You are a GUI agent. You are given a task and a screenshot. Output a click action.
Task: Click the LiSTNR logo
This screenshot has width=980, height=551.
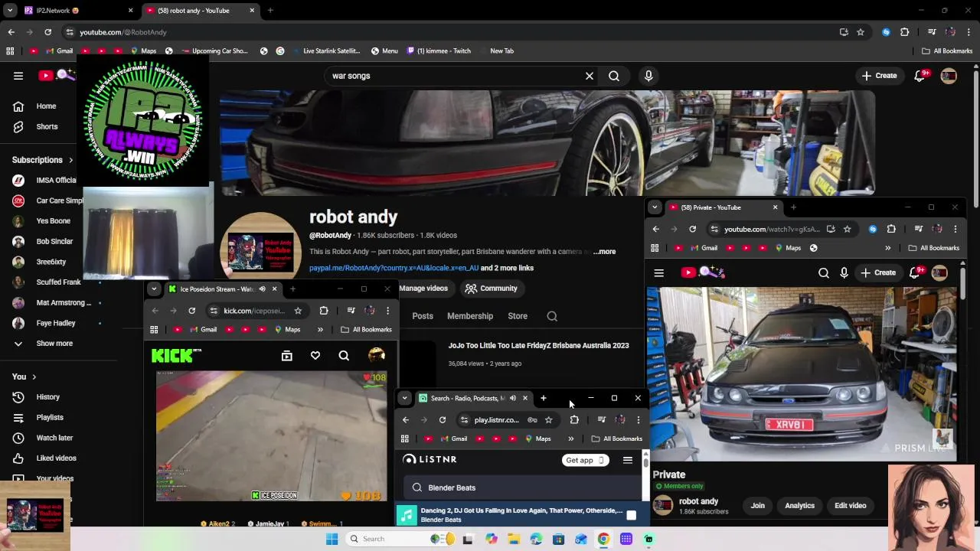point(430,459)
